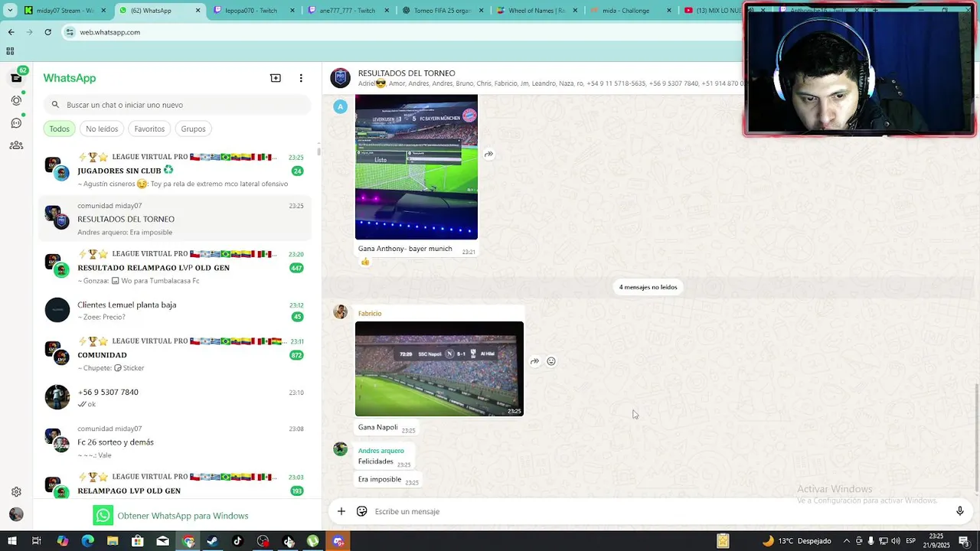
Task: Open Clientes Lemuel planta baja chat
Action: coord(174,310)
